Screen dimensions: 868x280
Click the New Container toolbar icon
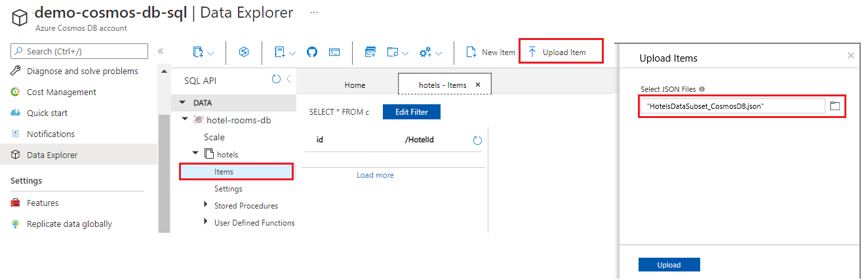click(198, 52)
